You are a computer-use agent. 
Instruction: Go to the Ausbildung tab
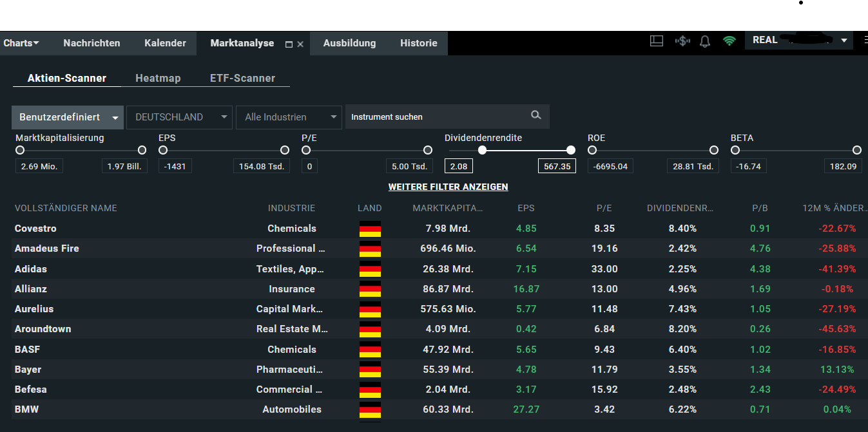[349, 43]
